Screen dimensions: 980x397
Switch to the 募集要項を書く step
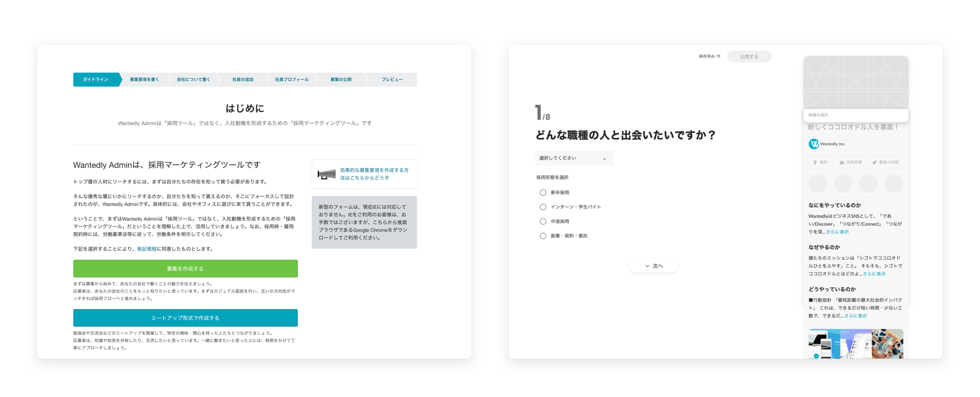pyautogui.click(x=145, y=80)
